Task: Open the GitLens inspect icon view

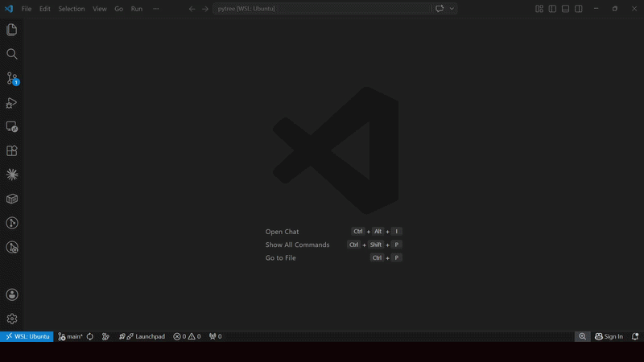Action: click(x=11, y=247)
